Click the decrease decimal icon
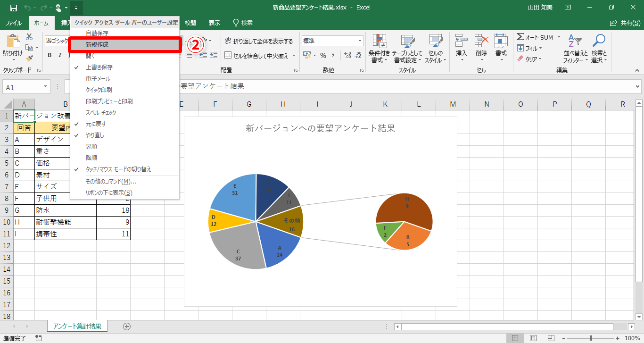 click(359, 56)
